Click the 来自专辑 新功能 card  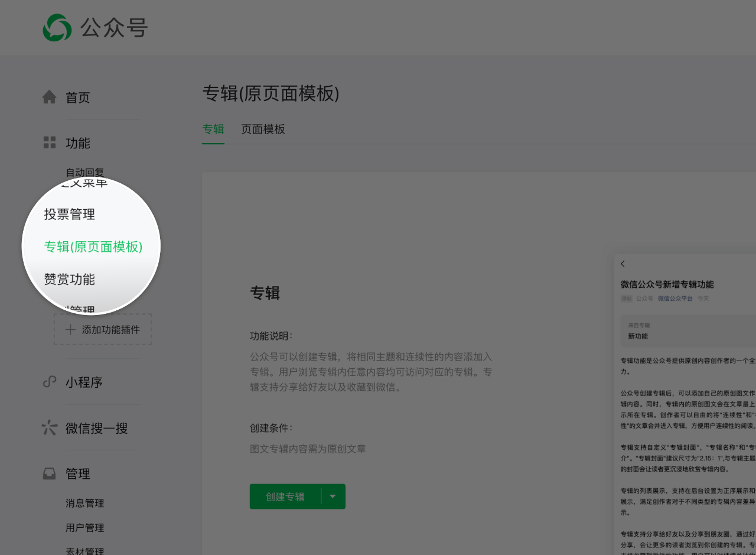pyautogui.click(x=687, y=330)
